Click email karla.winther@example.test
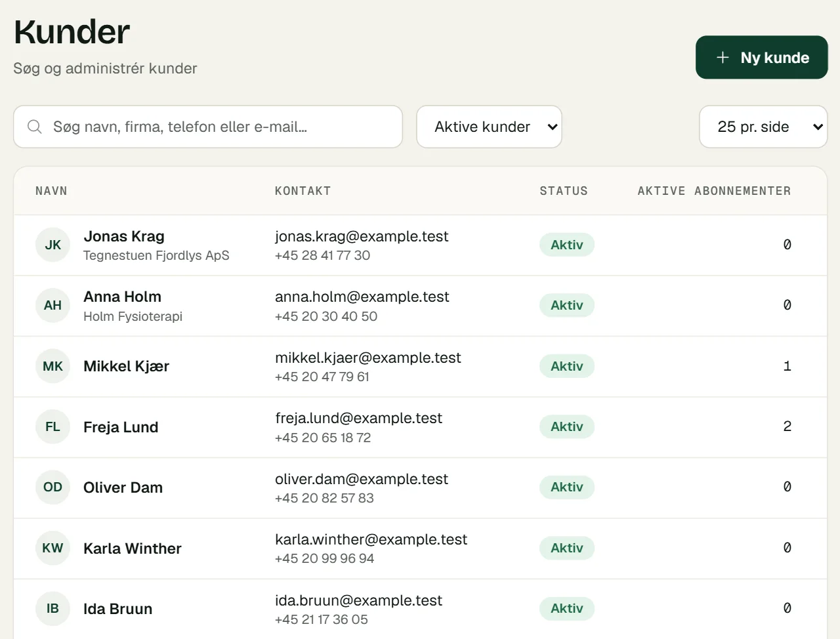This screenshot has width=840, height=639. point(371,539)
